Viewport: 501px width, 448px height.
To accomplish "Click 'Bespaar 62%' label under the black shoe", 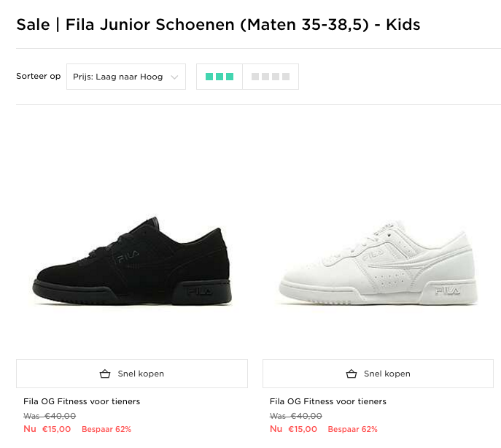I will pos(106,429).
